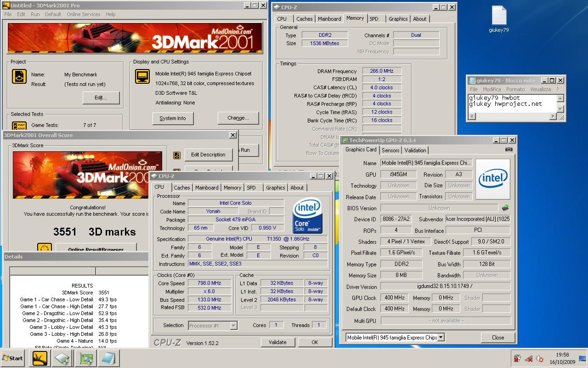Screen dimensions: 588x368
Task: Click the Edit... button in the Project section
Action: coord(101,98)
